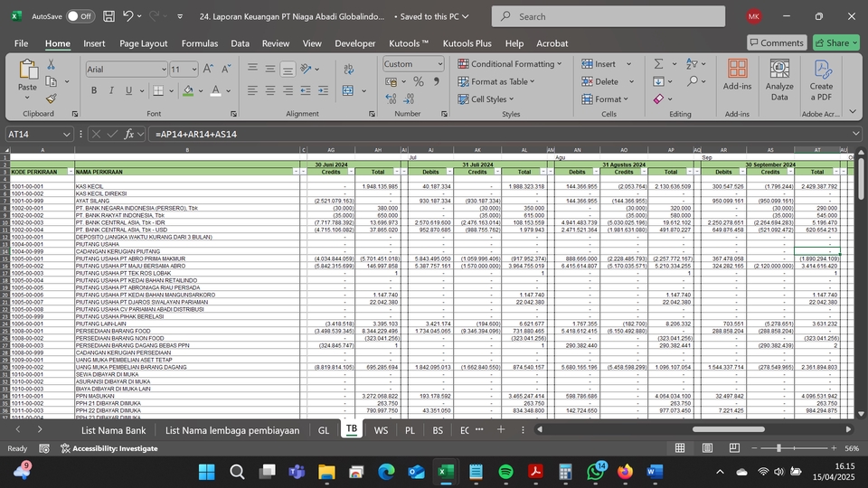Switch to Page Break Preview in status bar
The image size is (868, 488).
[734, 448]
